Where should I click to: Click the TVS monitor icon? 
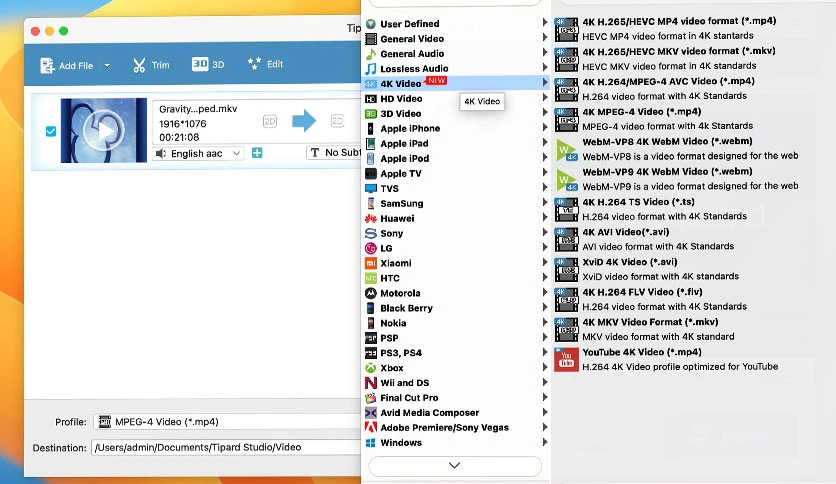coord(371,188)
